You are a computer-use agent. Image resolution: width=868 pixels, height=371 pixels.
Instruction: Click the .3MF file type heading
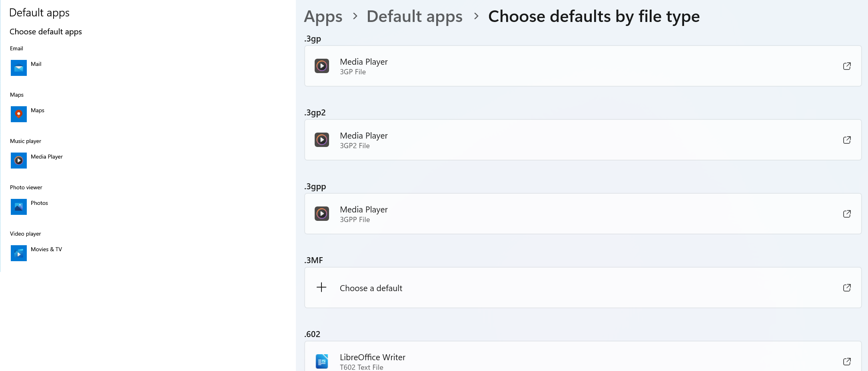click(x=313, y=260)
